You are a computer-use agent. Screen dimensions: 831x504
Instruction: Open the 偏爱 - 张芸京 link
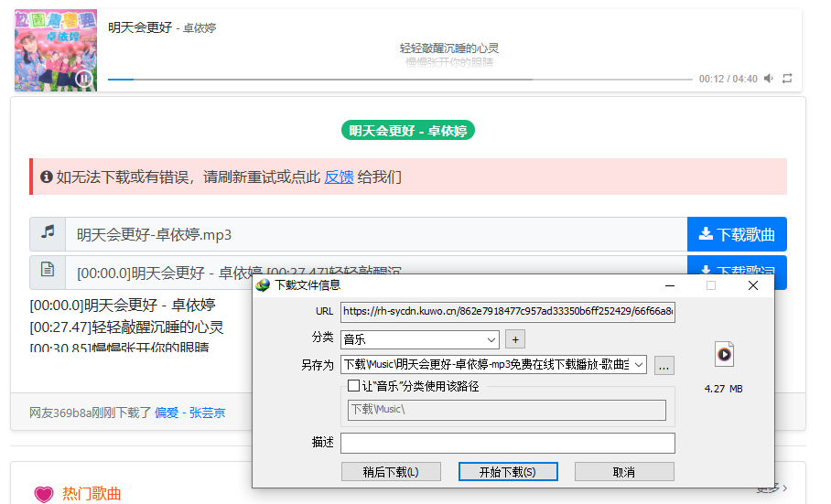pos(189,413)
